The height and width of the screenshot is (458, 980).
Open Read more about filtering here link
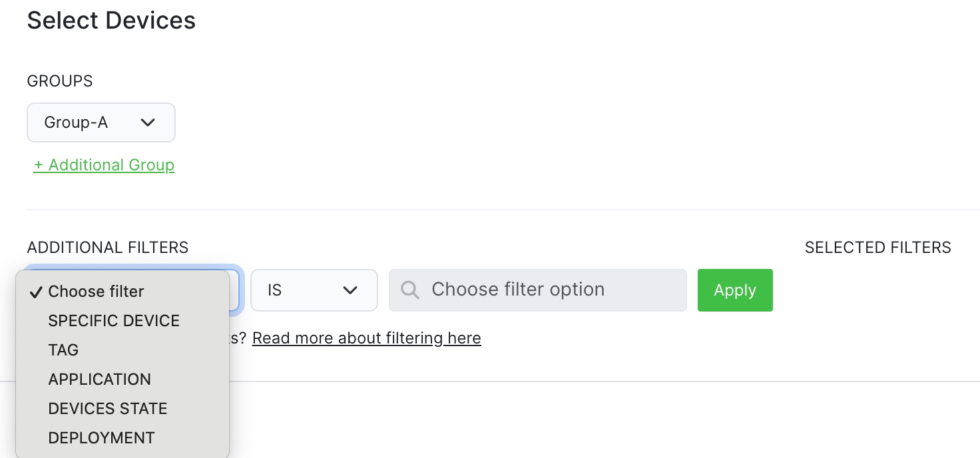[366, 338]
